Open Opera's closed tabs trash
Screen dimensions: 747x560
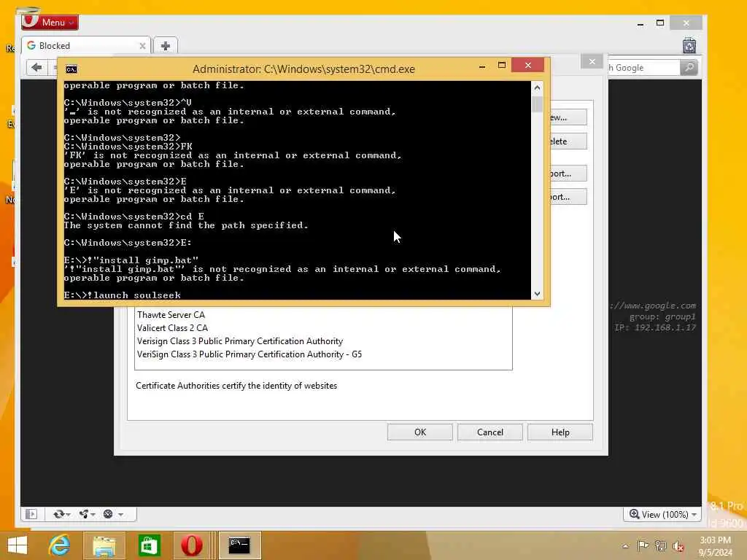click(x=689, y=46)
